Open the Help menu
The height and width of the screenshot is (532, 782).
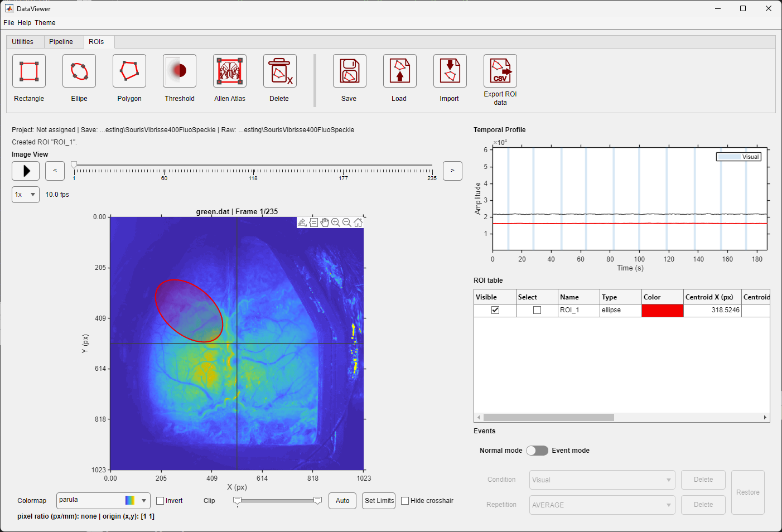click(24, 23)
